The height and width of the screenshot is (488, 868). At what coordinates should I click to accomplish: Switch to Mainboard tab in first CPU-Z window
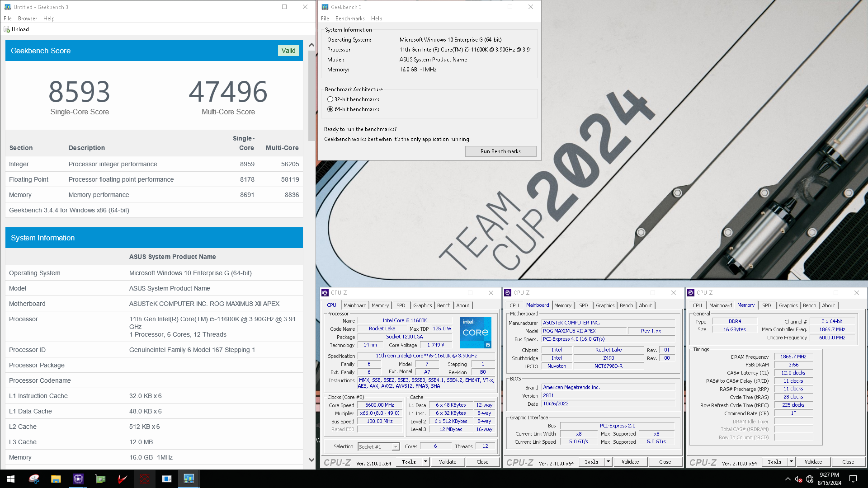click(355, 305)
